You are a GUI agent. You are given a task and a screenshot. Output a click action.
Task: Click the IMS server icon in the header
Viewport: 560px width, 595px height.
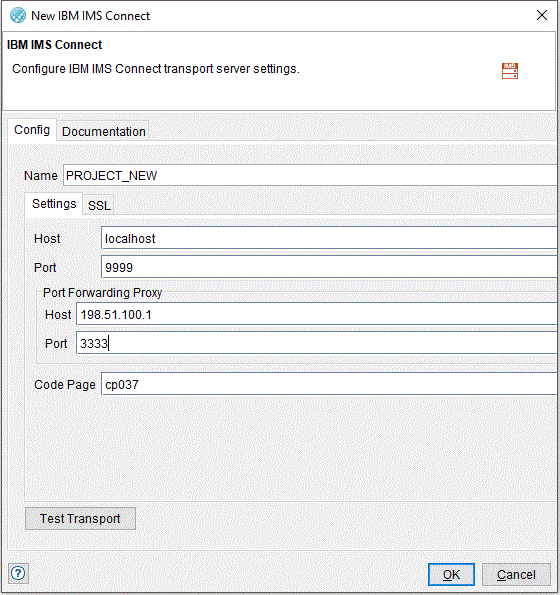[x=510, y=71]
